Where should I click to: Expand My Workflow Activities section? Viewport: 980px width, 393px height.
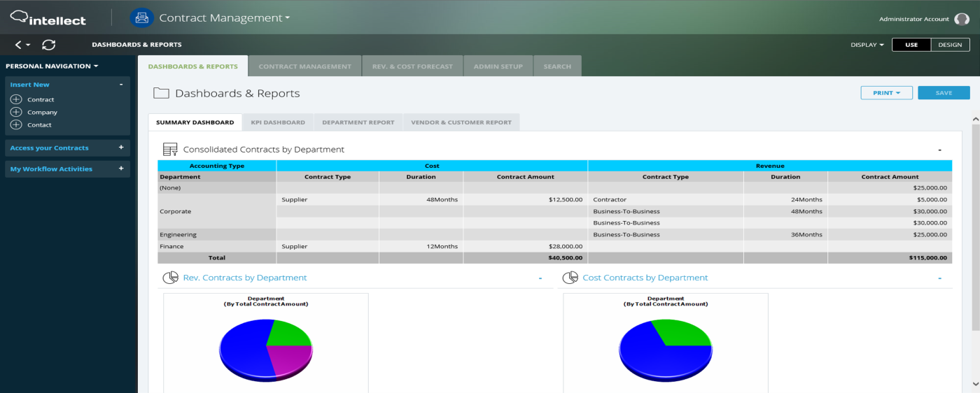pos(121,169)
